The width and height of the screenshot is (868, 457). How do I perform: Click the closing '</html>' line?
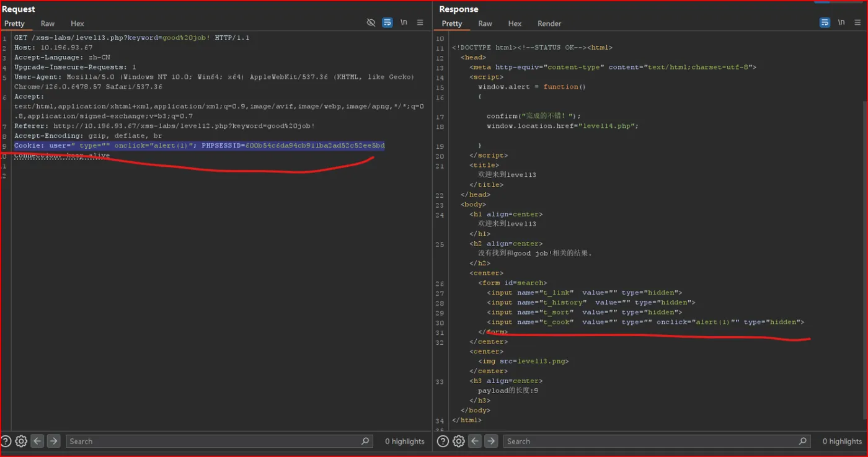click(x=467, y=420)
